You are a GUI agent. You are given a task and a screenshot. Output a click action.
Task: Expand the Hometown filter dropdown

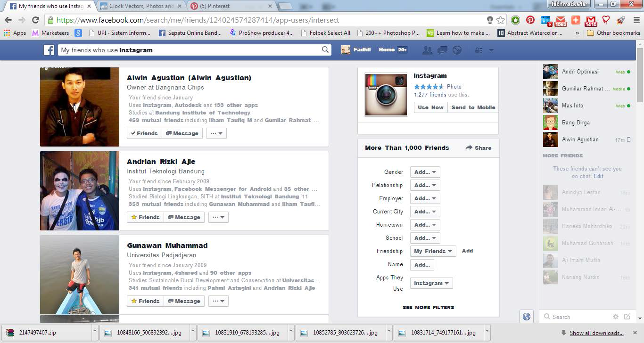click(x=425, y=225)
